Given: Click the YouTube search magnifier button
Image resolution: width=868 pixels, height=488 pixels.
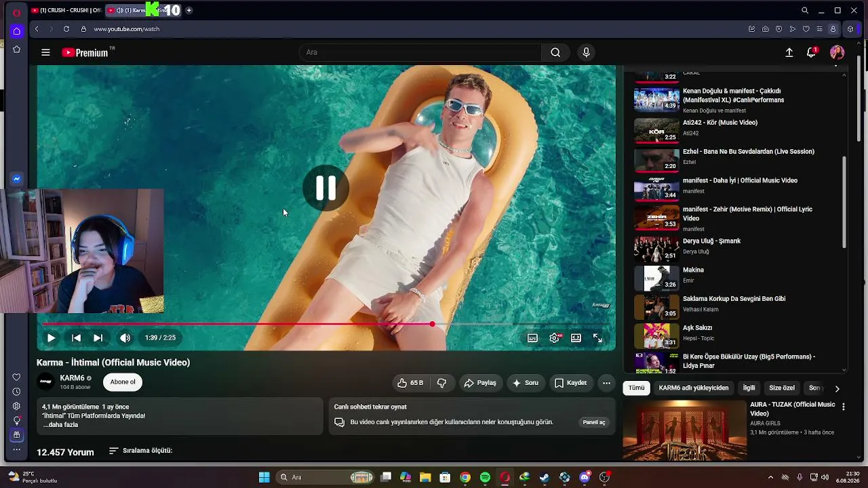Looking at the screenshot, I should click(555, 52).
